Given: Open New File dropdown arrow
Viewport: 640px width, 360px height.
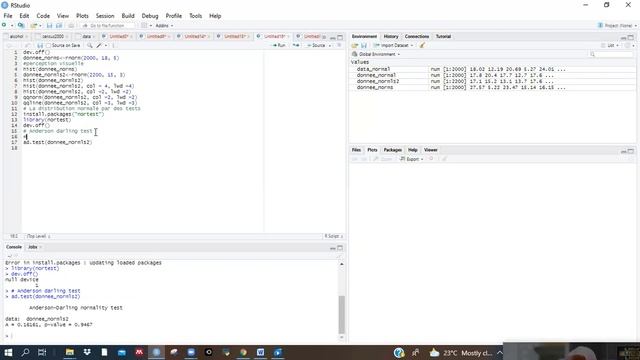Looking at the screenshot, I should click(x=12, y=26).
